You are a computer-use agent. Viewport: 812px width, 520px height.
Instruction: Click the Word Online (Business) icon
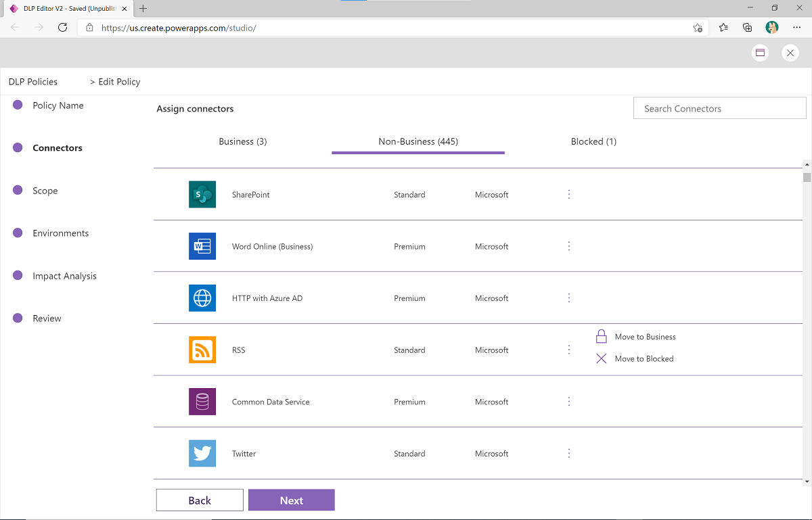point(202,246)
